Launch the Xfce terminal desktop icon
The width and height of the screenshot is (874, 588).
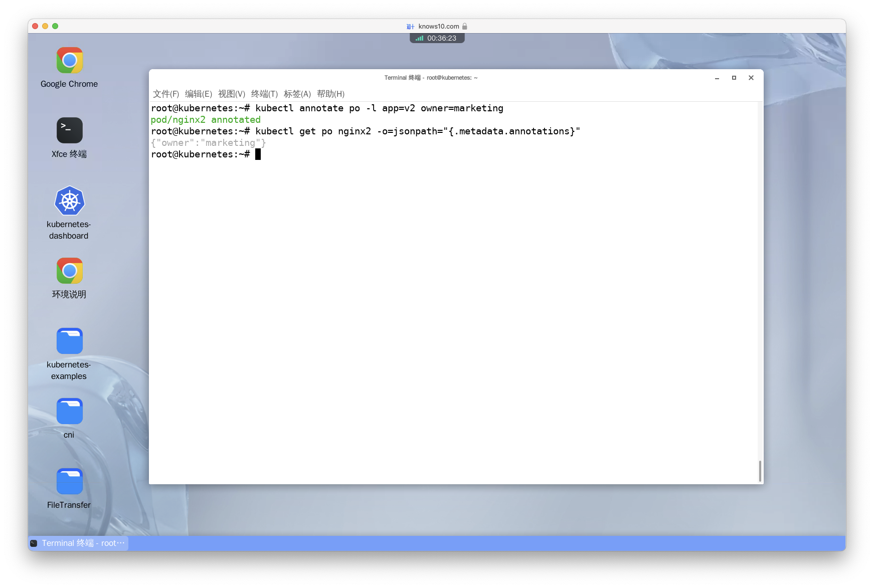tap(69, 130)
